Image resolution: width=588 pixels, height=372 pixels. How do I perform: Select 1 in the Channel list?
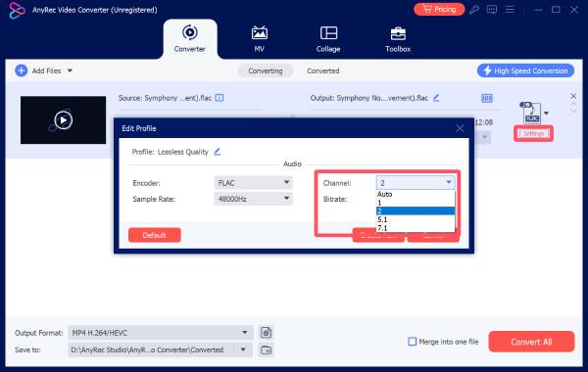[416, 203]
